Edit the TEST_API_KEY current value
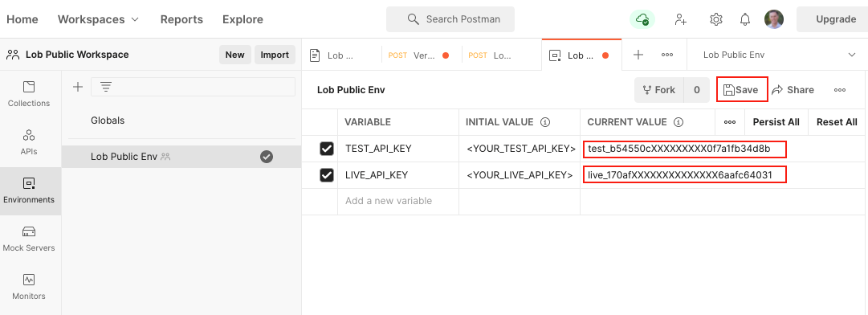The height and width of the screenshot is (315, 868). pyautogui.click(x=684, y=149)
